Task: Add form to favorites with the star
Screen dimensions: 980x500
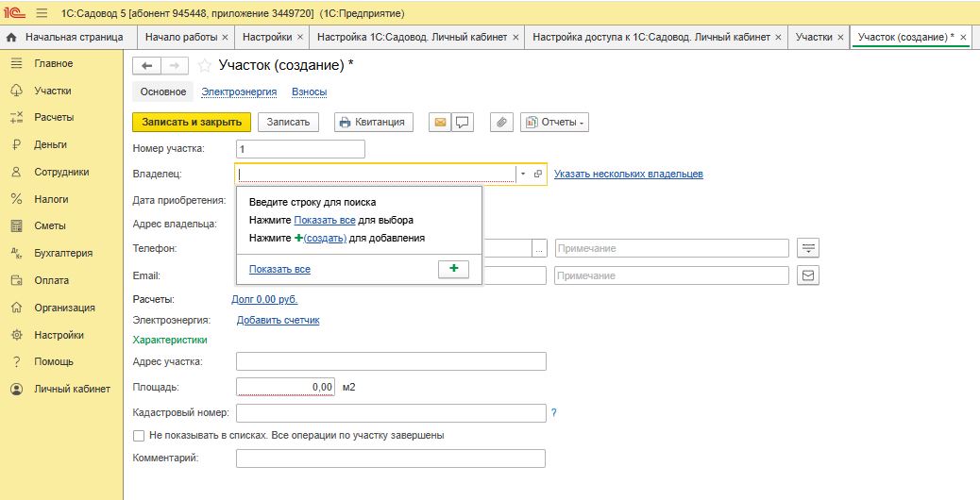Action: (x=204, y=65)
